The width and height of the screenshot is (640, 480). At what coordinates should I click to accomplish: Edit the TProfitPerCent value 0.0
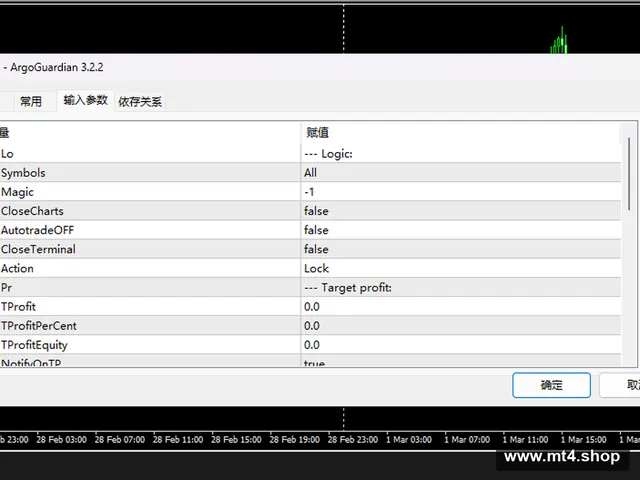point(460,326)
